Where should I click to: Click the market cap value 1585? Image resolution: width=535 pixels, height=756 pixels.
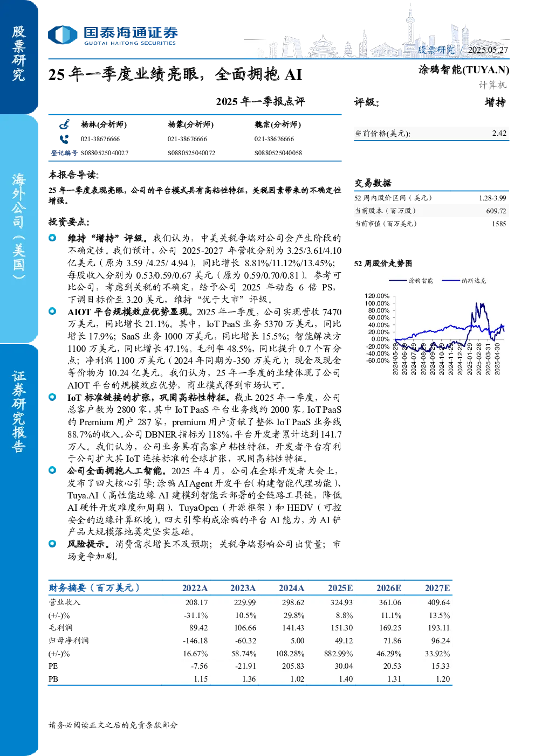pos(499,224)
